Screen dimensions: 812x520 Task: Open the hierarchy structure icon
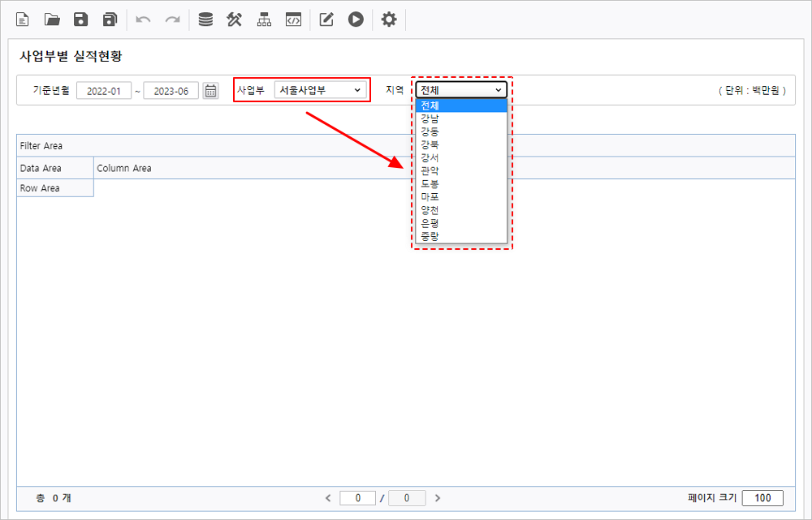tap(264, 19)
